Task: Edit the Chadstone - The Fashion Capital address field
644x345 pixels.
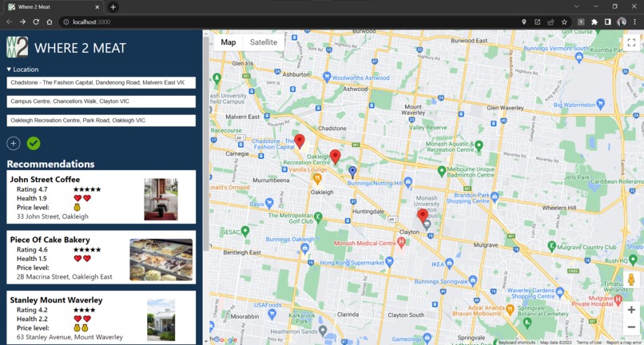Action: point(101,82)
